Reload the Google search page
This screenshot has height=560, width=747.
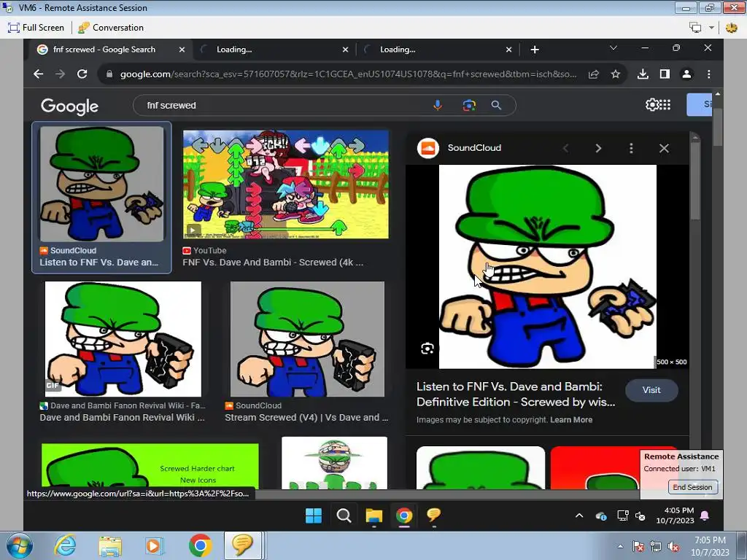82,74
